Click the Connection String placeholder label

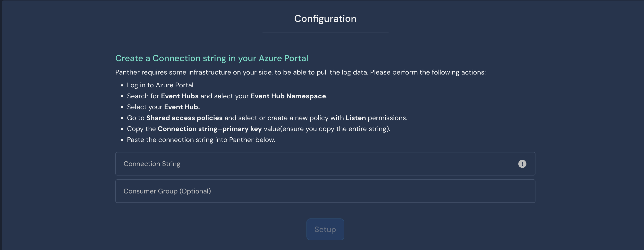click(x=152, y=164)
